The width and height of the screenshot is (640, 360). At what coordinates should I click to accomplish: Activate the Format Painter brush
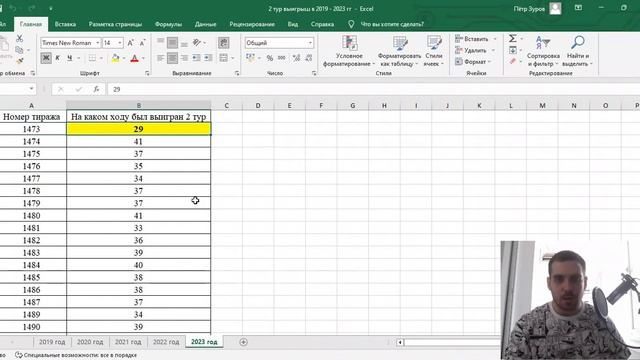pyautogui.click(x=20, y=61)
